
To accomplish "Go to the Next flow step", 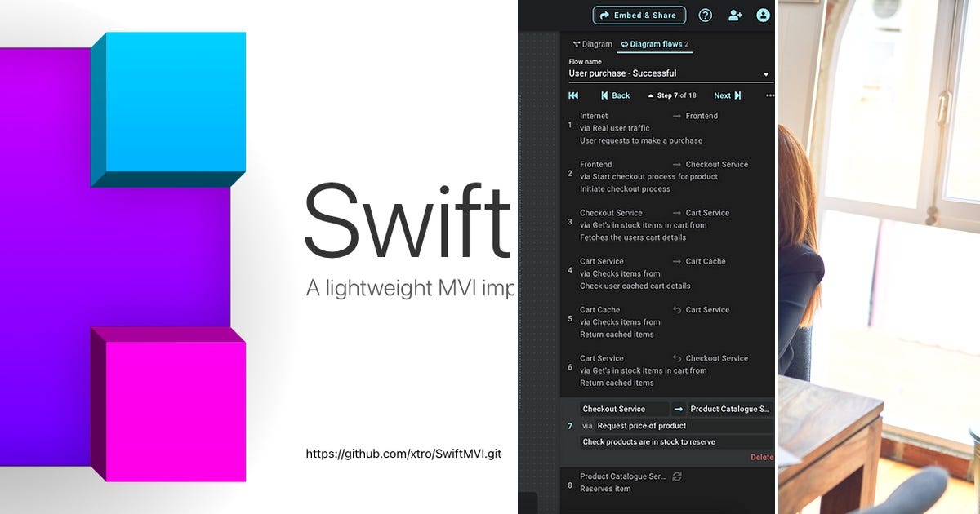I will click(728, 95).
